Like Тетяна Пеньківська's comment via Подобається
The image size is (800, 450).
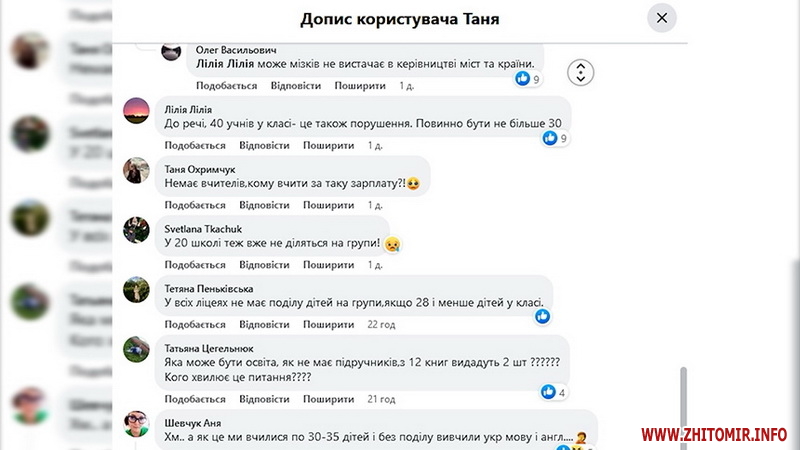pos(195,324)
